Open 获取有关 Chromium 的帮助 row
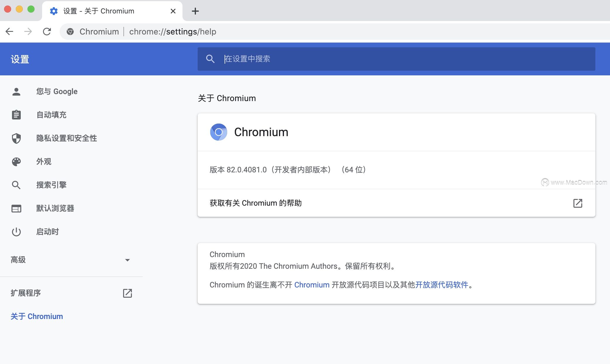 [x=397, y=203]
